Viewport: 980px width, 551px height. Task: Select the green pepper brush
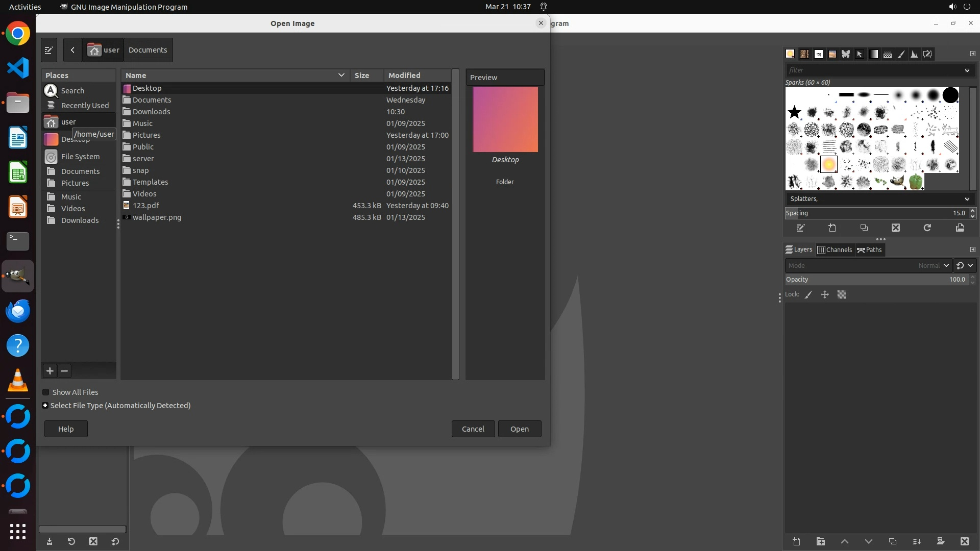pos(916,182)
